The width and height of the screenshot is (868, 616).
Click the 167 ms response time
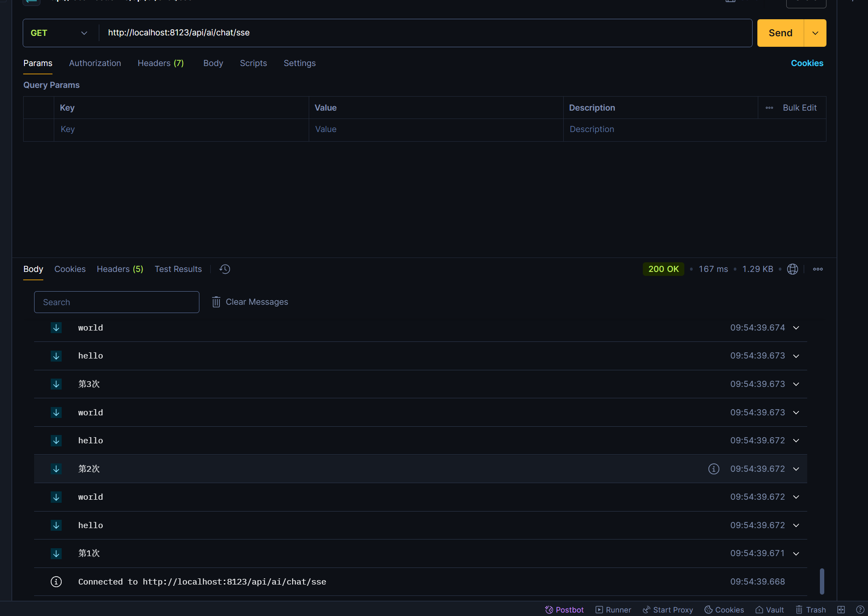[713, 269]
